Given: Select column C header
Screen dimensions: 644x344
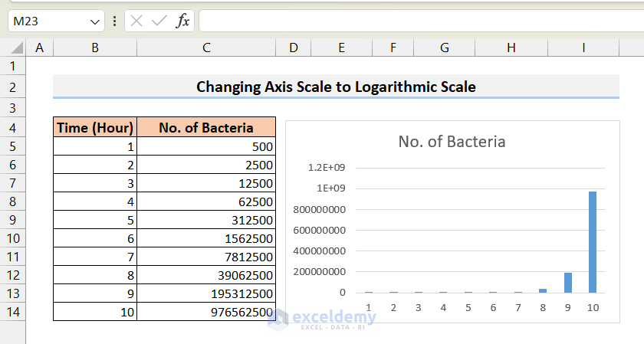Looking at the screenshot, I should [x=206, y=48].
